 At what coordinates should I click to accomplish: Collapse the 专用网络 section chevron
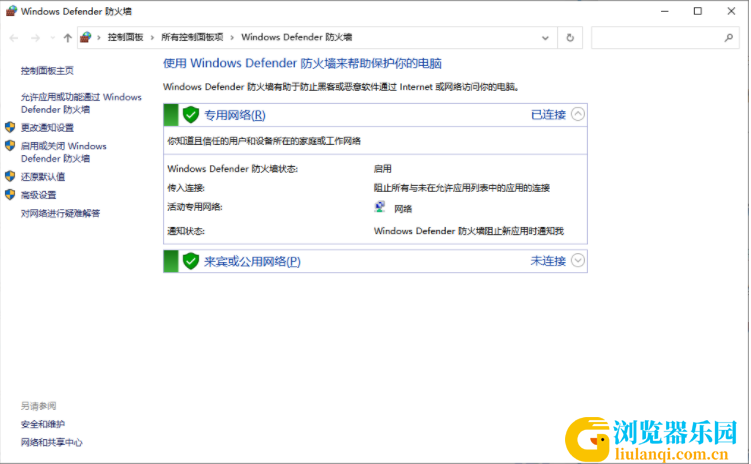(x=578, y=114)
